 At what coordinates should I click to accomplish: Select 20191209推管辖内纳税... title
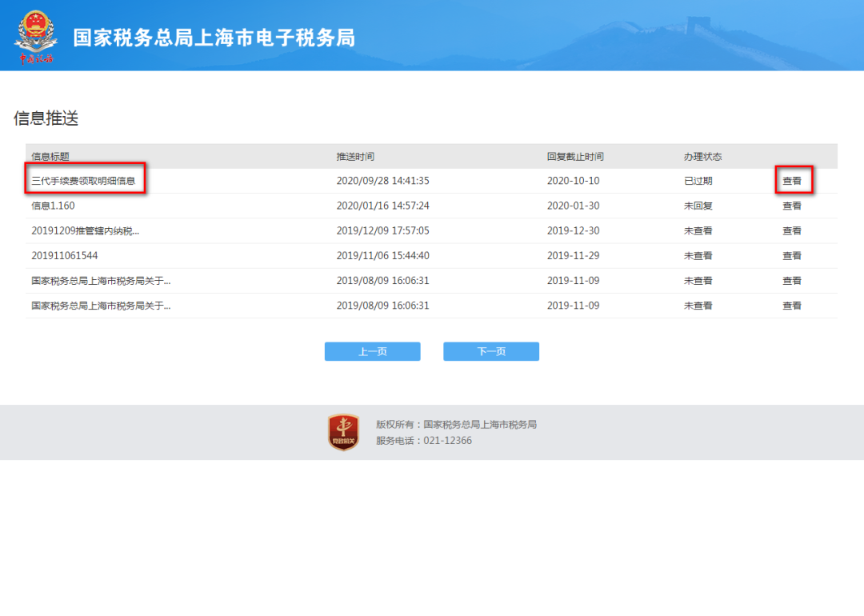pyautogui.click(x=86, y=231)
